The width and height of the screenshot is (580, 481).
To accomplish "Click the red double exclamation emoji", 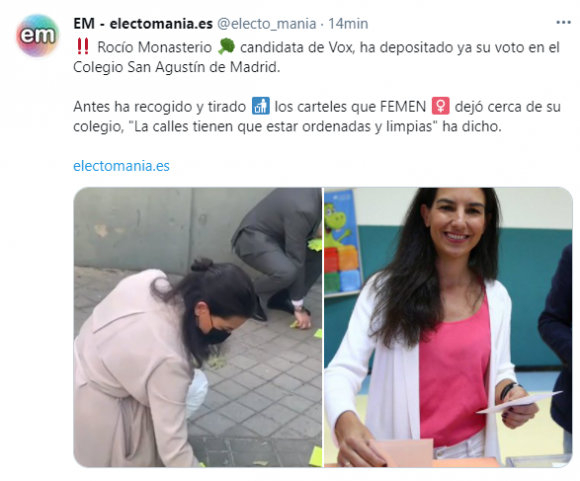I will [x=82, y=47].
